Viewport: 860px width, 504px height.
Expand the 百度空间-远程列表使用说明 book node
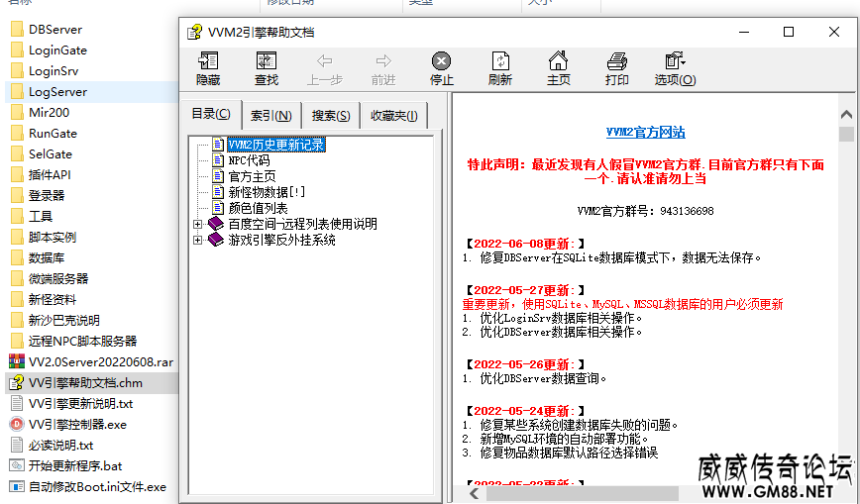198,225
